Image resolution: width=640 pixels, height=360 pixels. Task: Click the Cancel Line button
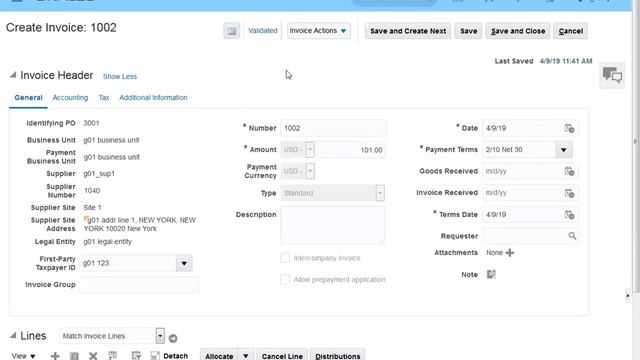pos(282,356)
